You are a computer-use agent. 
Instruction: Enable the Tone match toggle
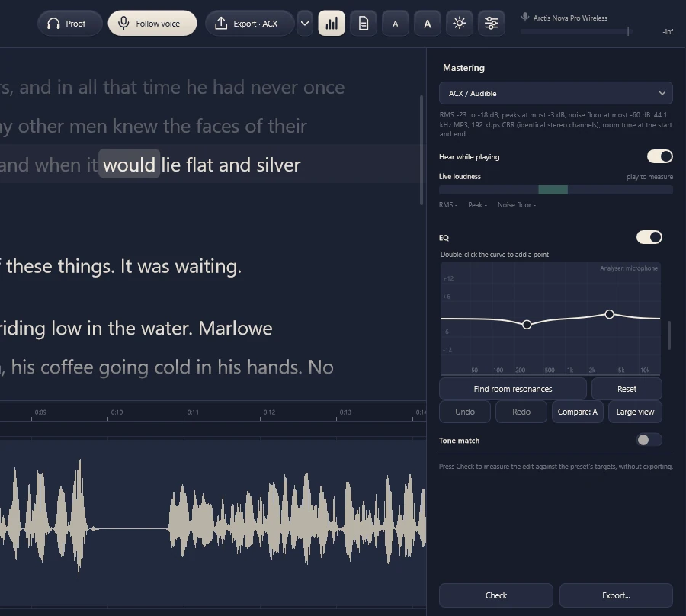click(x=649, y=440)
